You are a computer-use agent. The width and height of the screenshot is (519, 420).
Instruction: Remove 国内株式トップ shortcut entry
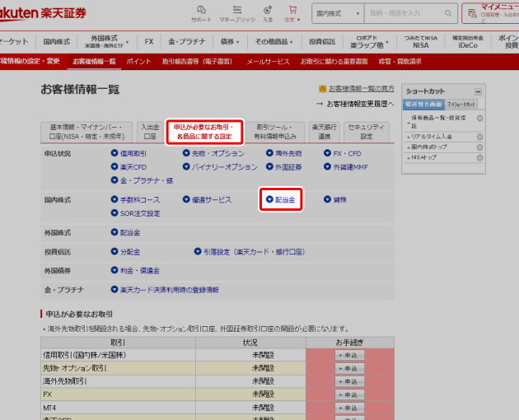pos(479,147)
